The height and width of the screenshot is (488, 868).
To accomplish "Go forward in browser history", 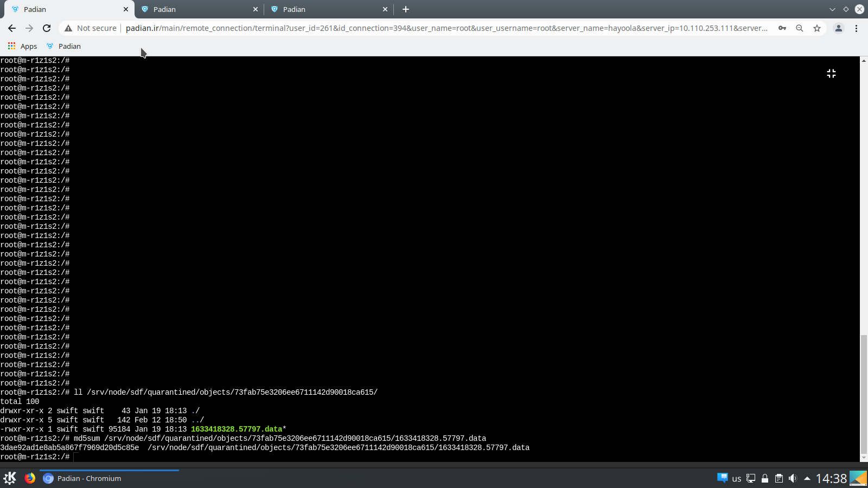I will (x=29, y=28).
